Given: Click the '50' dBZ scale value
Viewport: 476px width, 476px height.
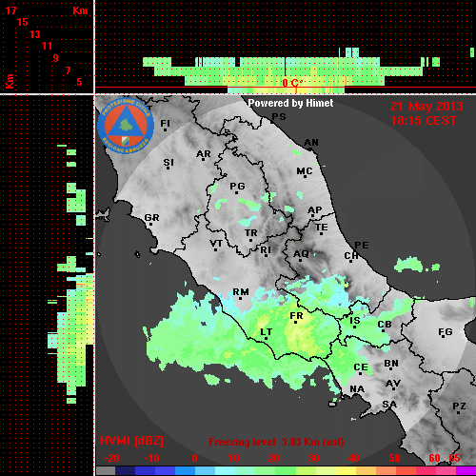Looking at the screenshot, I should pyautogui.click(x=394, y=458).
